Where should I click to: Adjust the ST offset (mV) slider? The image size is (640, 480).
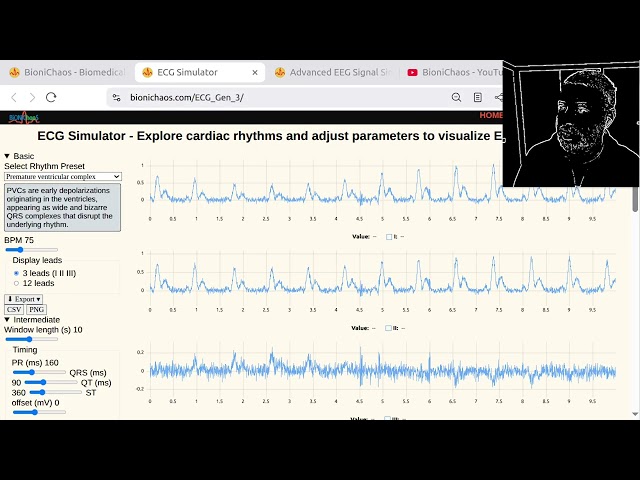[x=39, y=412]
